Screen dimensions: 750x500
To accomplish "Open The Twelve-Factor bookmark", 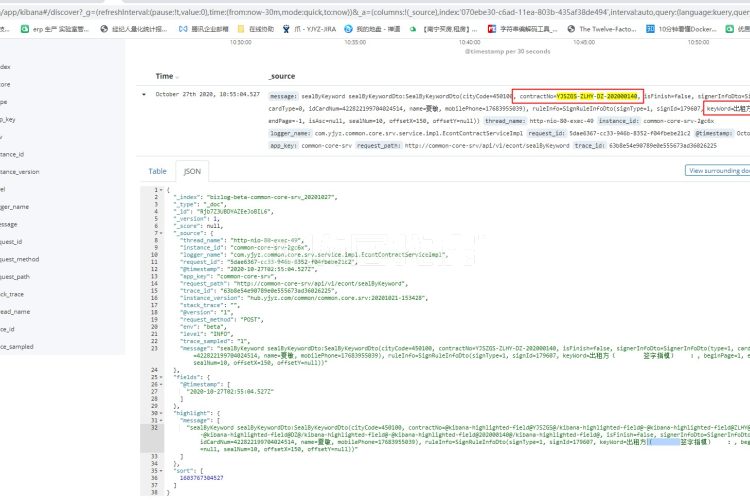I will click(x=602, y=29).
